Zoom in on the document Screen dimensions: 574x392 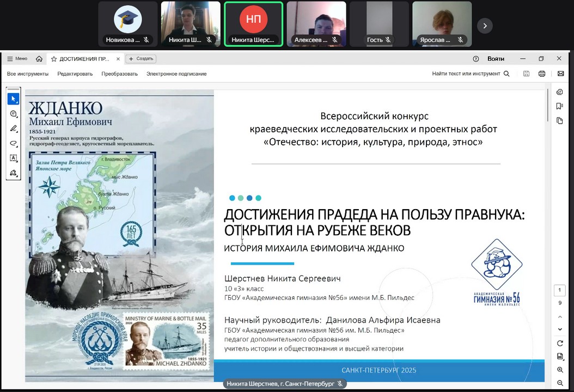560,370
